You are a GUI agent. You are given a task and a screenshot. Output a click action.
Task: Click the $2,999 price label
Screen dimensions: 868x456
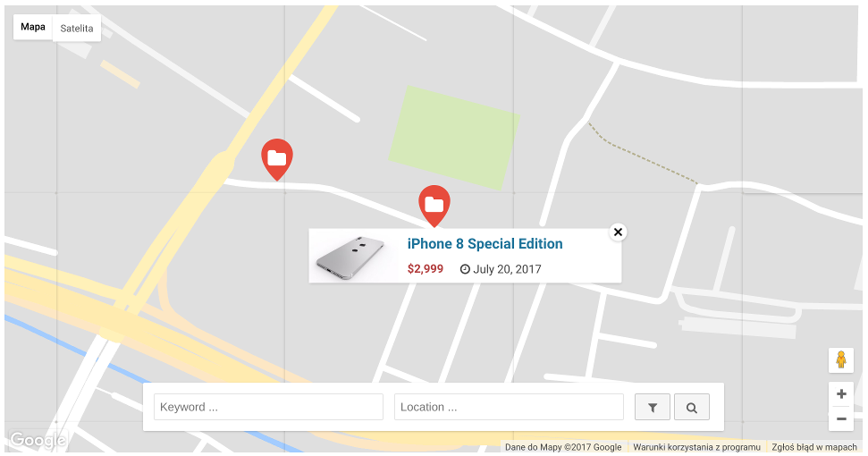coord(426,269)
